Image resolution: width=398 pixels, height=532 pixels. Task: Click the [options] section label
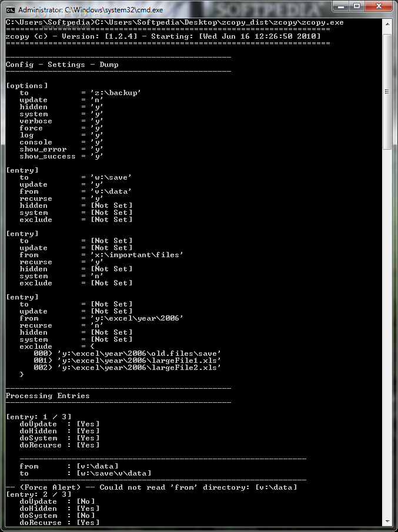(27, 86)
